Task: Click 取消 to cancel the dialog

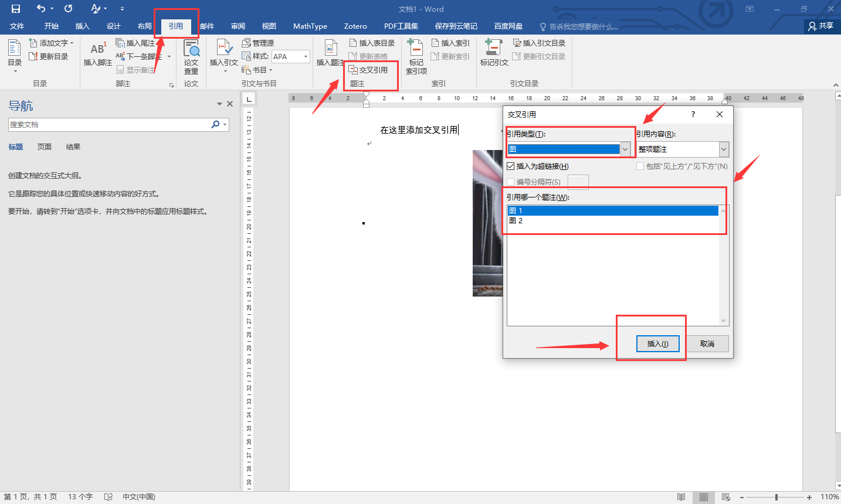Action: (707, 343)
